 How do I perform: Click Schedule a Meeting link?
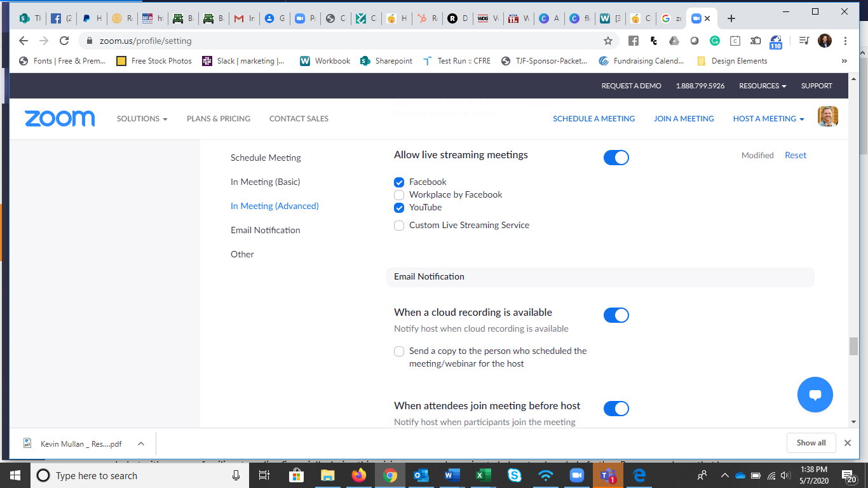[593, 119]
